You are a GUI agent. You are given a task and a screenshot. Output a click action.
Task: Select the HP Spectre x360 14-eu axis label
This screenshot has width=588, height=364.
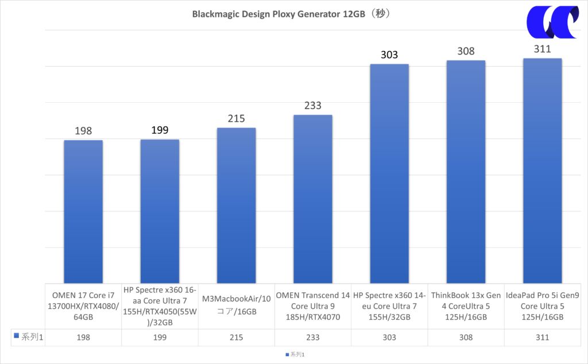tap(389, 306)
